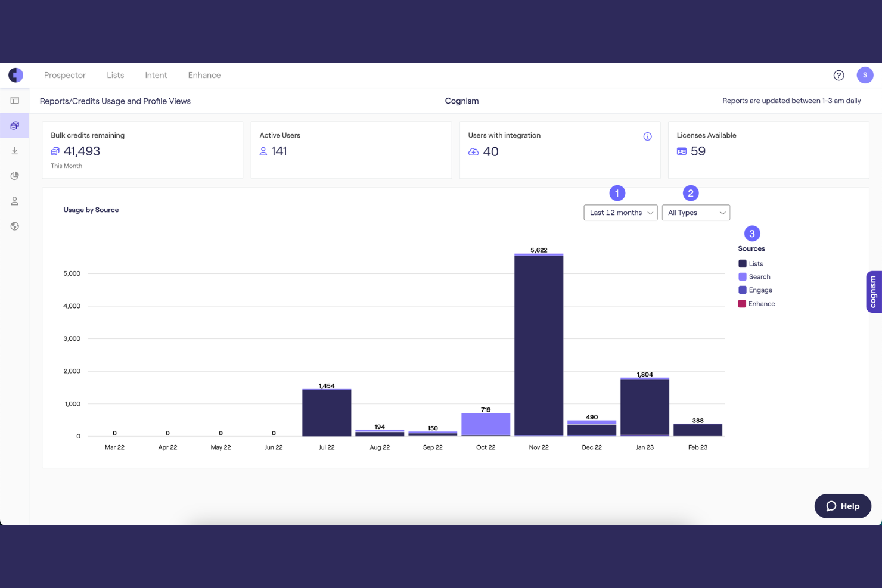
Task: Open the dashboard layout sidebar icon
Action: (x=15, y=101)
